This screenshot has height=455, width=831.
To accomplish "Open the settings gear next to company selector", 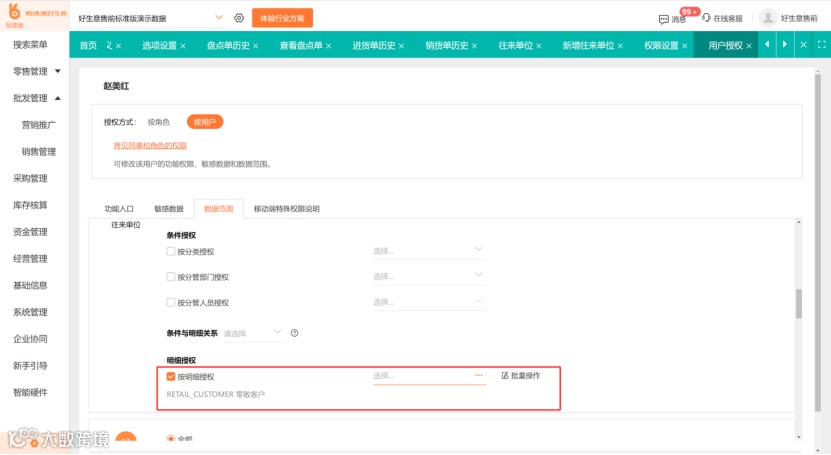I will point(239,18).
